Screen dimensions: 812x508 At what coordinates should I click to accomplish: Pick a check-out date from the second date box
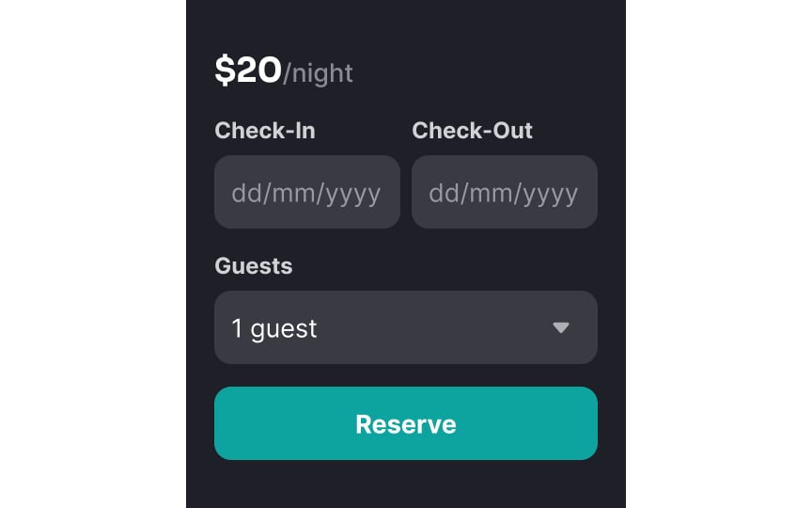pyautogui.click(x=505, y=192)
